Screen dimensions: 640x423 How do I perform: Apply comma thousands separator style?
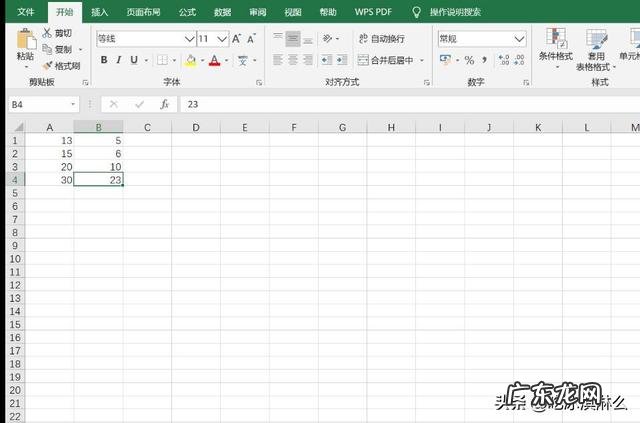[484, 60]
